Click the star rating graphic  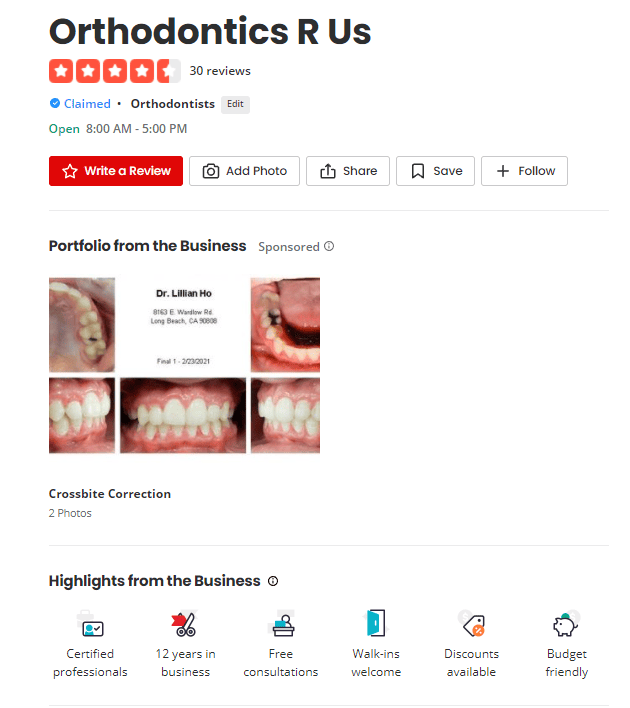coord(115,71)
